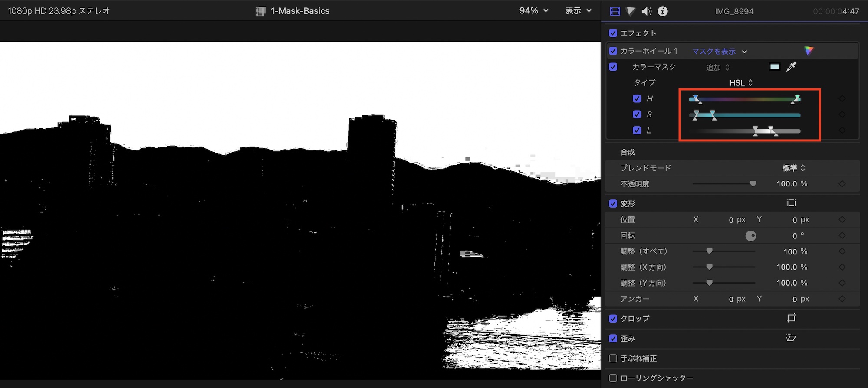Open the Audio inspector speaker icon

click(x=646, y=11)
